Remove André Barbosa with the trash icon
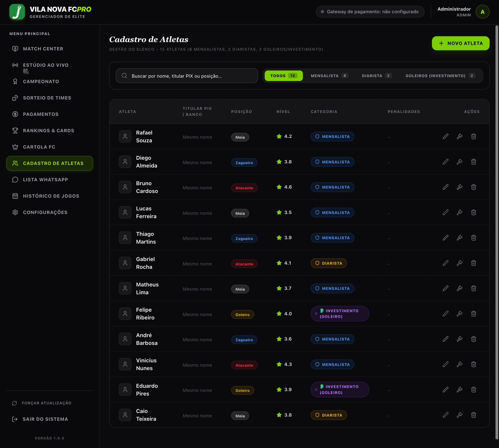Viewport: 499px width, 448px height. coord(474,339)
